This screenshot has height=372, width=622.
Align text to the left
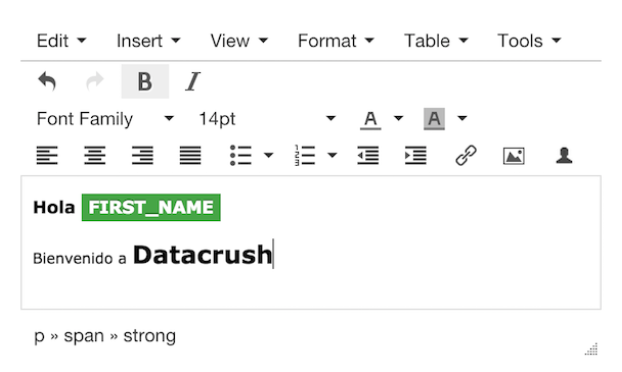[47, 155]
